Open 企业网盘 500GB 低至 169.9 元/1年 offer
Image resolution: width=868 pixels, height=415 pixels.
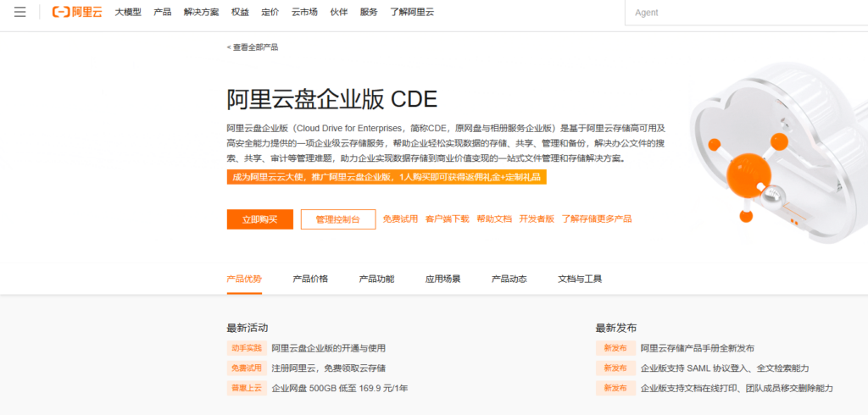(x=340, y=389)
